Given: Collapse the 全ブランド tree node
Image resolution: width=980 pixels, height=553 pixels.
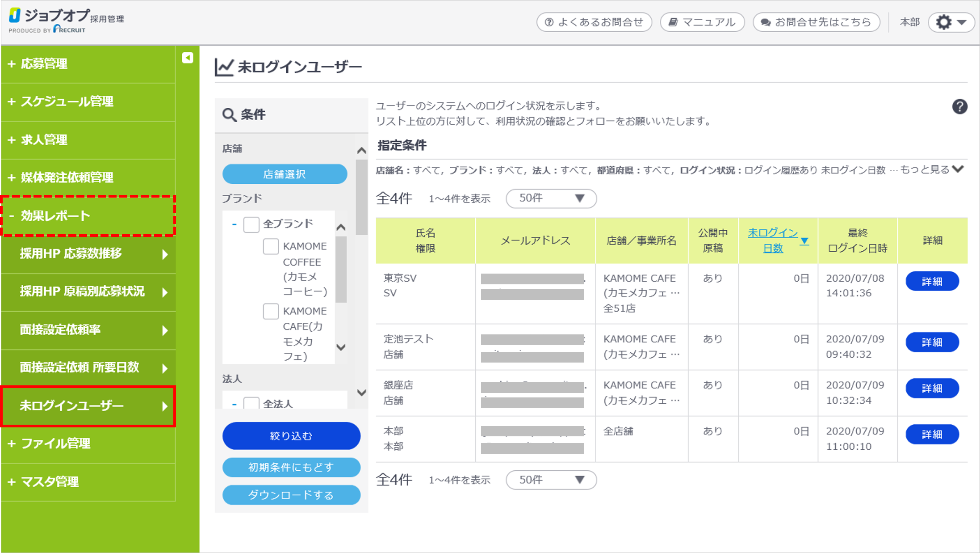Looking at the screenshot, I should 234,224.
